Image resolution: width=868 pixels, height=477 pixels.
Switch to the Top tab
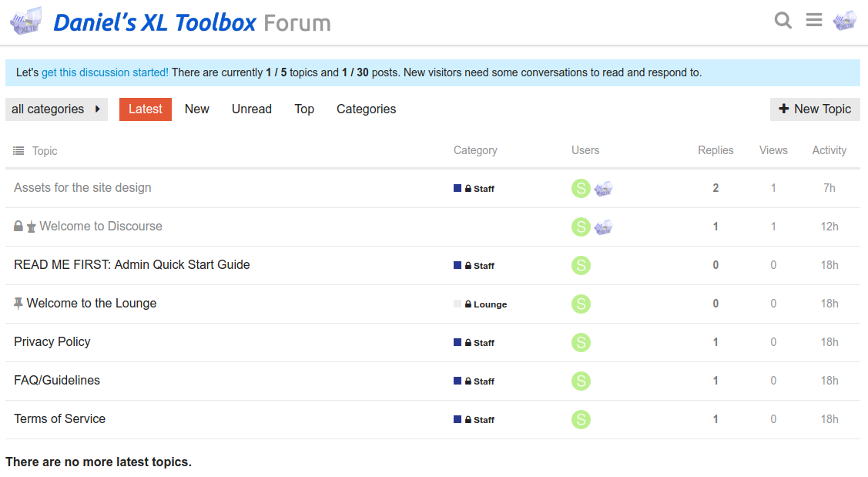click(304, 109)
